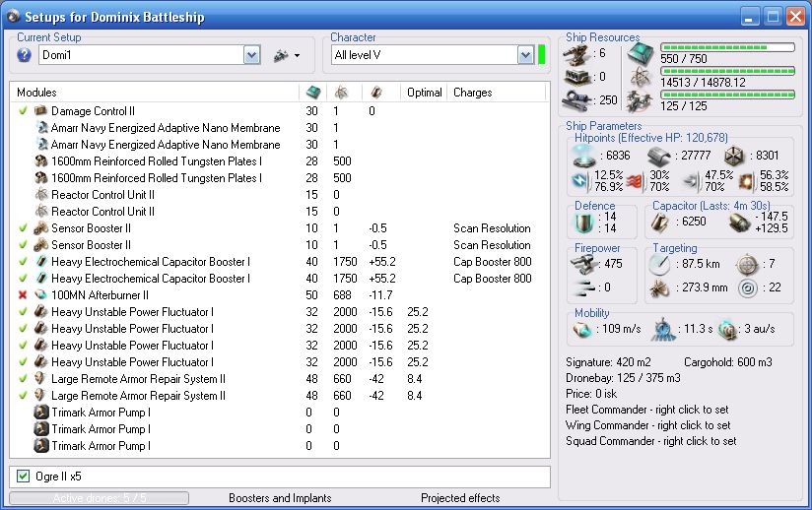Click the green skill status indicator

pos(542,55)
